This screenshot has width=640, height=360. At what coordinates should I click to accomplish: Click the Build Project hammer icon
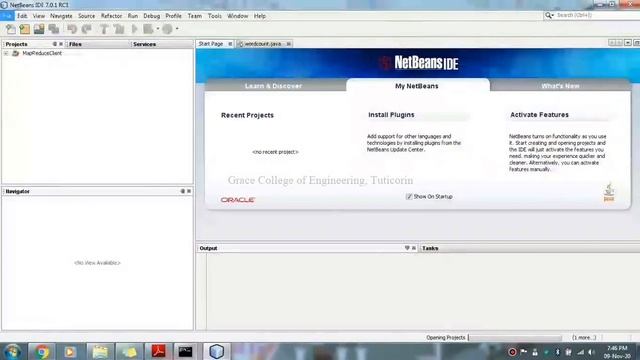click(104, 29)
